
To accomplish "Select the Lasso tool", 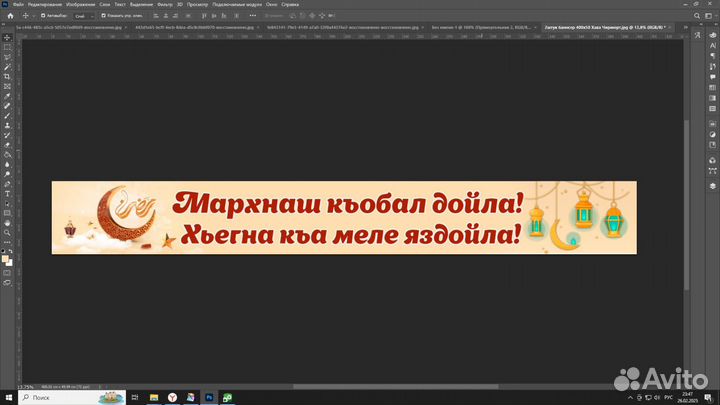I will click(7, 57).
